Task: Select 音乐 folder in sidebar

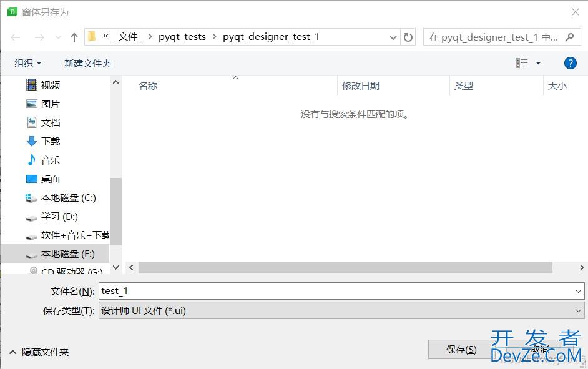Action: pos(50,160)
